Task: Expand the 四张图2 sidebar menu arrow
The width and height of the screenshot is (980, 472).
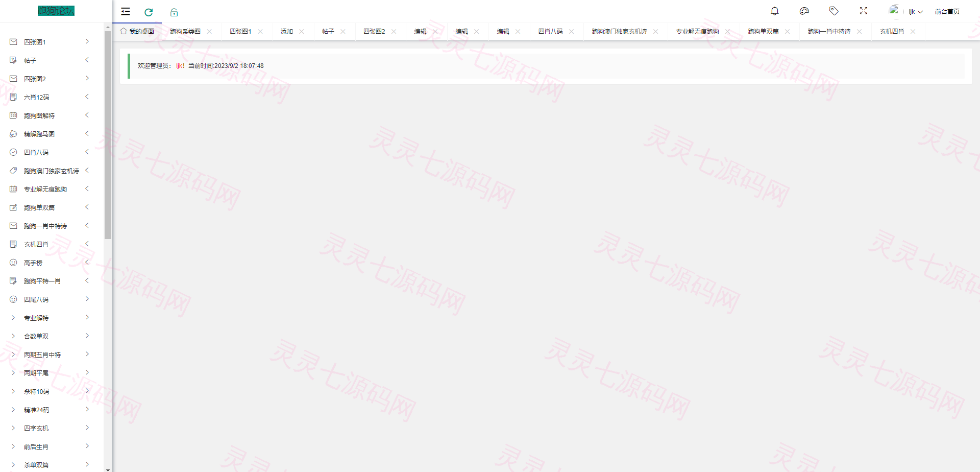Action: click(x=87, y=78)
